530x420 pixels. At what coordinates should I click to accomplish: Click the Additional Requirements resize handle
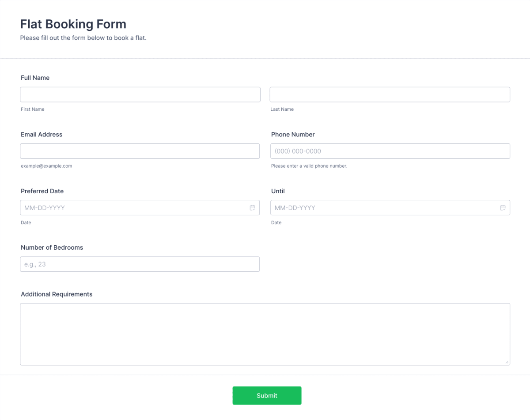[x=507, y=362]
